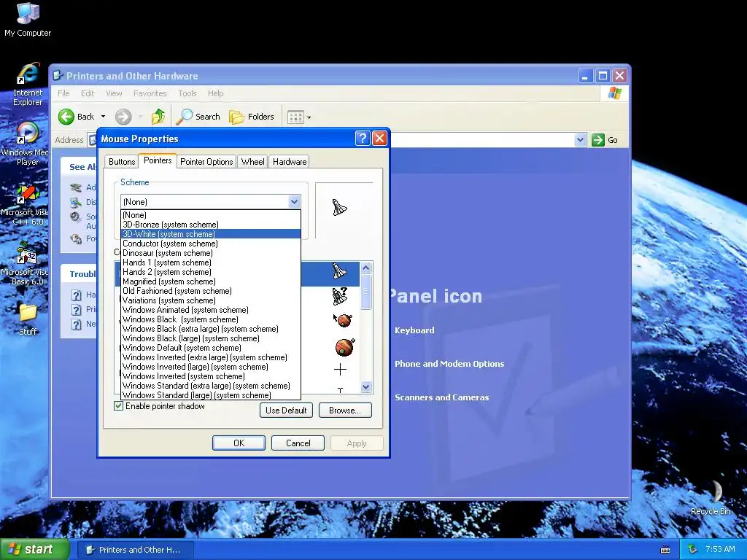Viewport: 747px width, 560px height.
Task: Open the Views toolbar icon
Action: 295,117
